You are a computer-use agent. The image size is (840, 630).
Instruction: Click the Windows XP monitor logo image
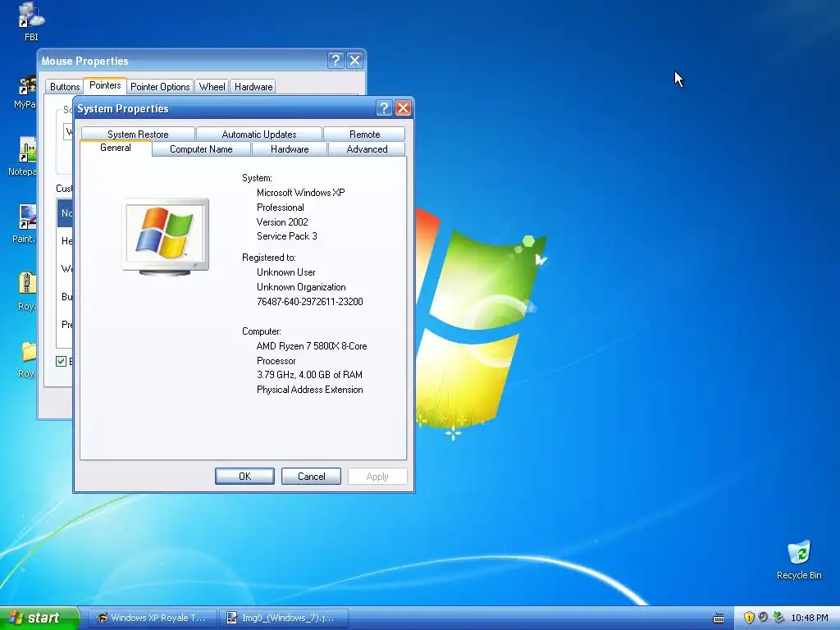tap(166, 237)
